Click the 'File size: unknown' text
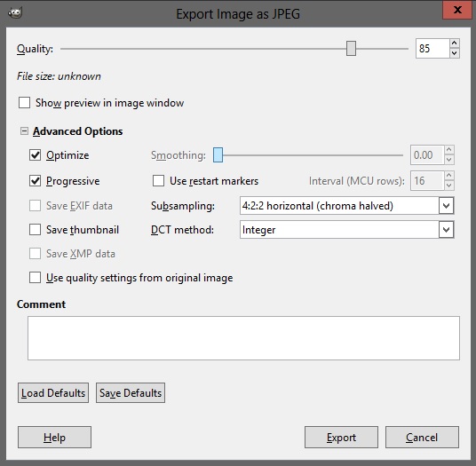 (59, 76)
